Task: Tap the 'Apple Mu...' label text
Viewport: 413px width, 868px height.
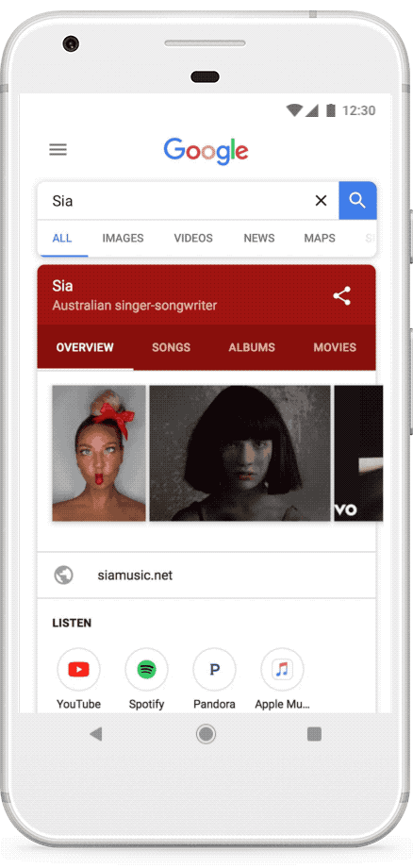Action: tap(283, 705)
